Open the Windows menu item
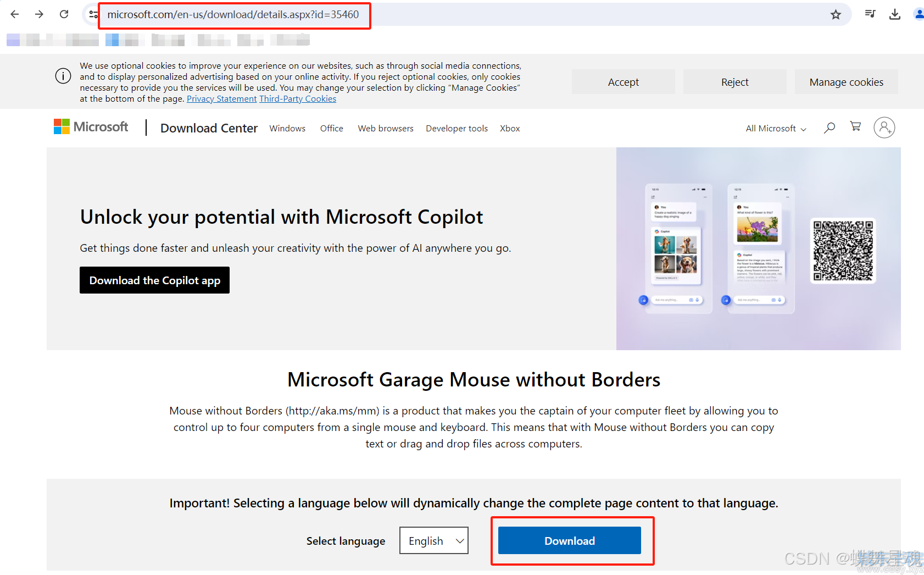Screen dimensions: 924x575 point(287,129)
